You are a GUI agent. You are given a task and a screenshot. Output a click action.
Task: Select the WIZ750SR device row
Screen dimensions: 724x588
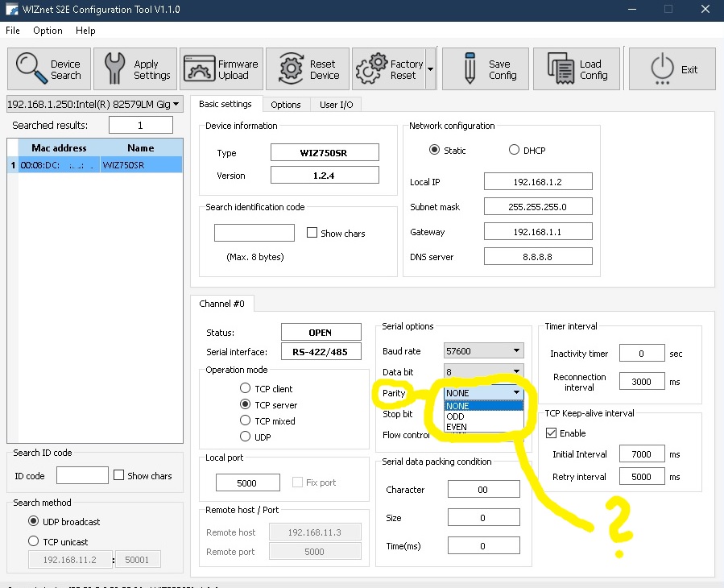pyautogui.click(x=95, y=165)
